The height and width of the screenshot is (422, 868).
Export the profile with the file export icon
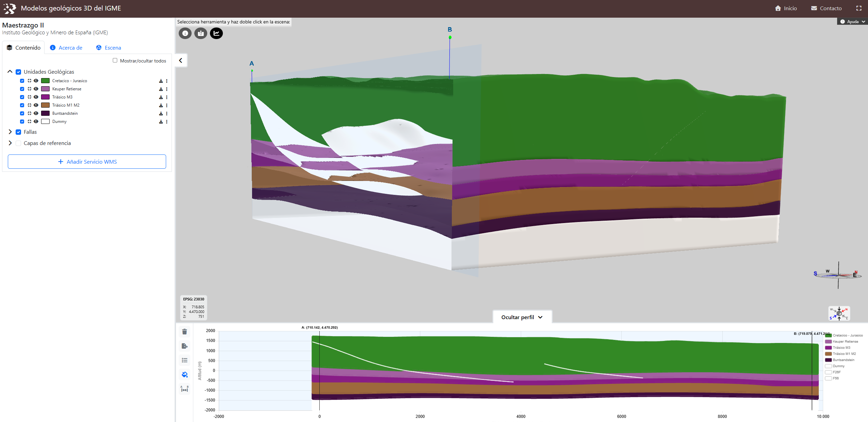pos(184,346)
